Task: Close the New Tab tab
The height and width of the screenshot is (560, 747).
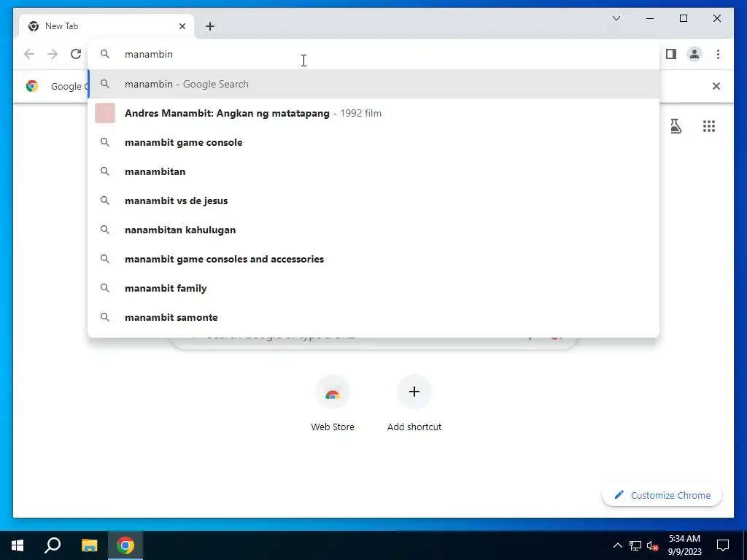Action: (182, 26)
